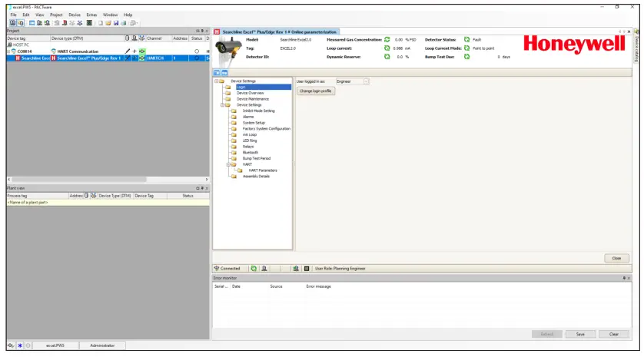Select LED Ring tree item

pos(250,140)
